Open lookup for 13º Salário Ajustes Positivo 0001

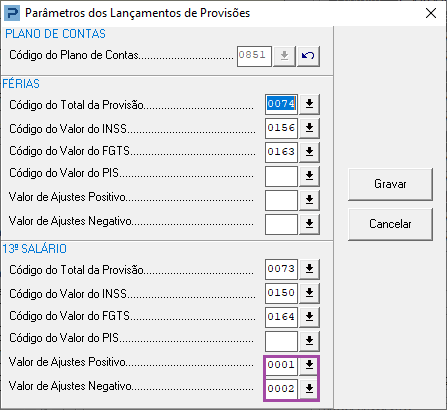[309, 365]
